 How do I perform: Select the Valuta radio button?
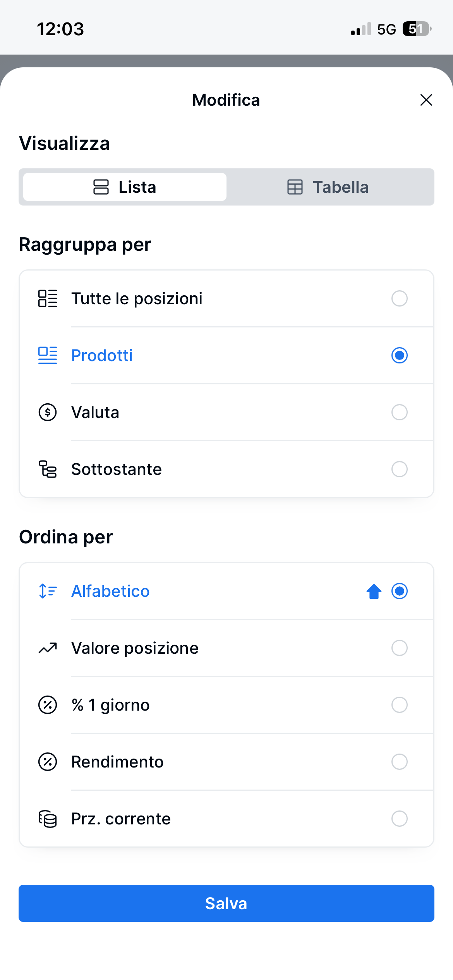399,412
